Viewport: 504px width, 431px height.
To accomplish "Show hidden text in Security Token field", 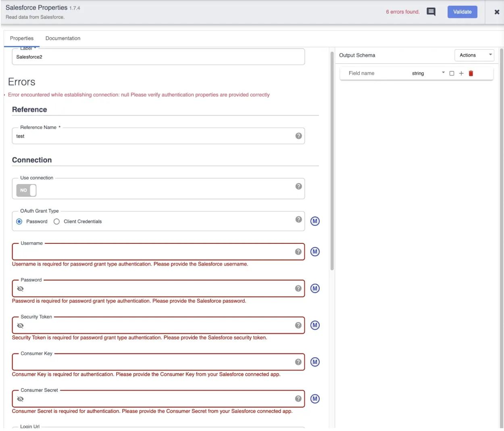I will [21, 326].
